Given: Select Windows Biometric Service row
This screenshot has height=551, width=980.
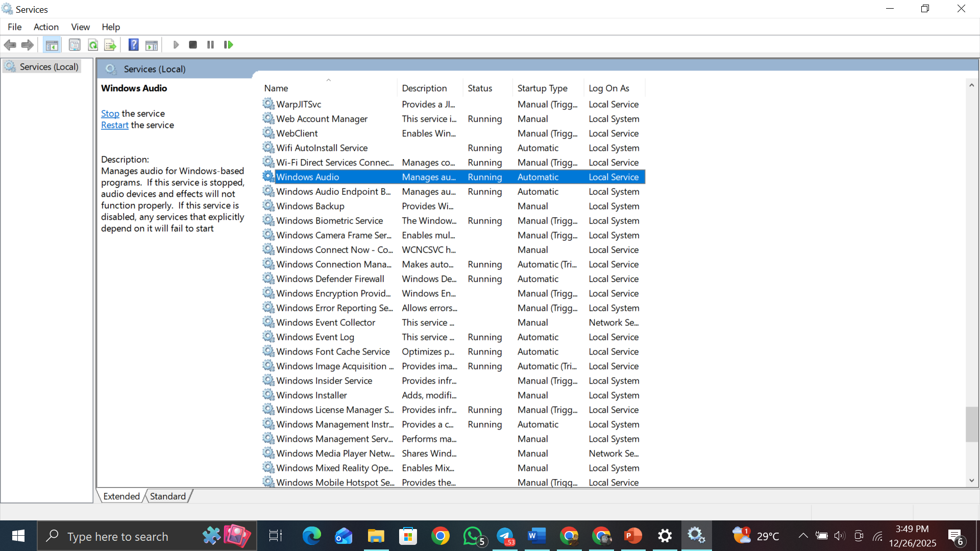Looking at the screenshot, I should point(454,220).
